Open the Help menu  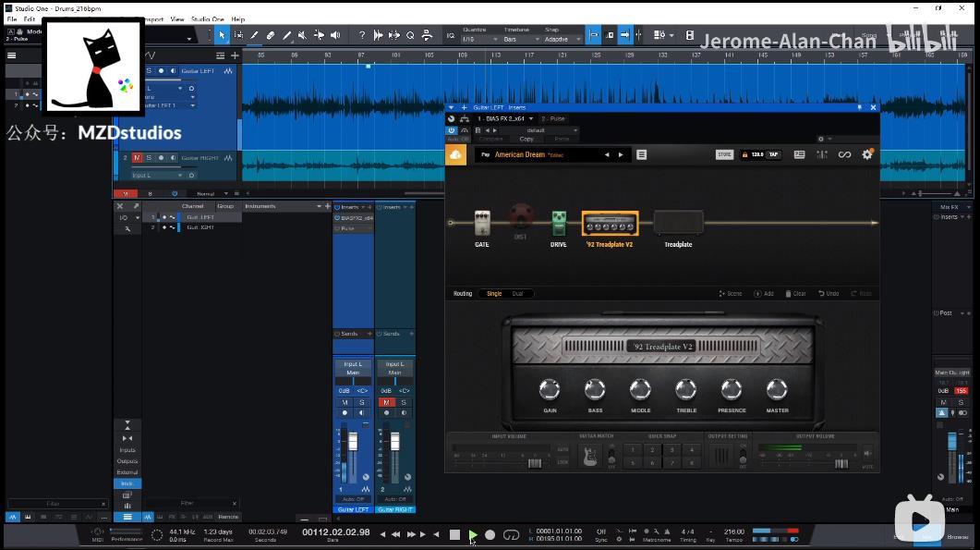point(238,19)
